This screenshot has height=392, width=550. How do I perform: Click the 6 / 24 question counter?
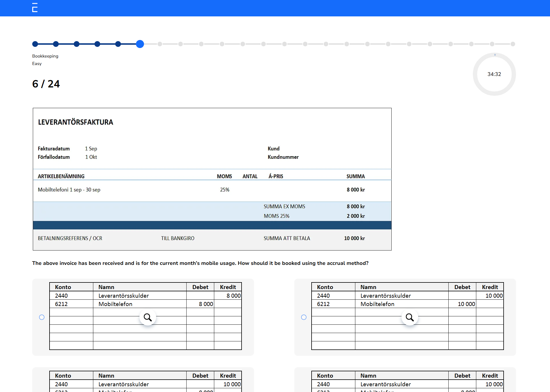46,84
